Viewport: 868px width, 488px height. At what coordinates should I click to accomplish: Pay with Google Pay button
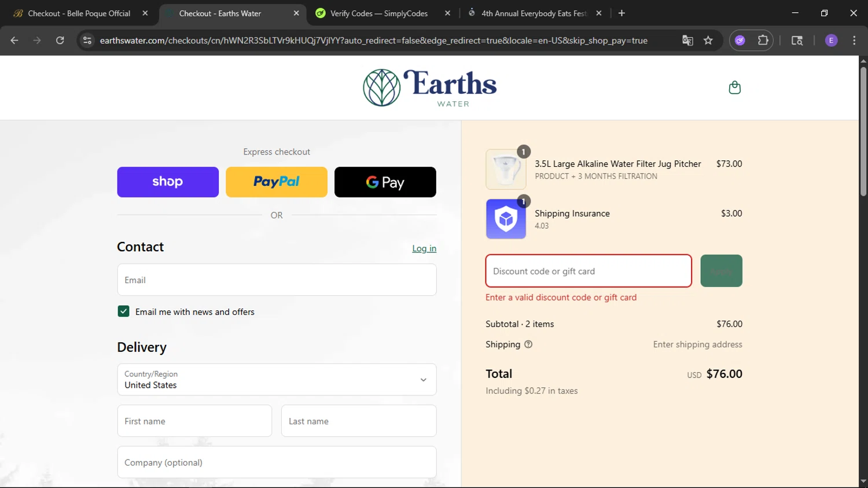(385, 182)
